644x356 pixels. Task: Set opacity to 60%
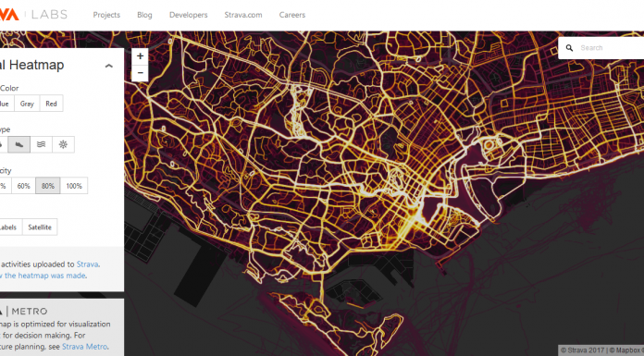pyautogui.click(x=23, y=186)
